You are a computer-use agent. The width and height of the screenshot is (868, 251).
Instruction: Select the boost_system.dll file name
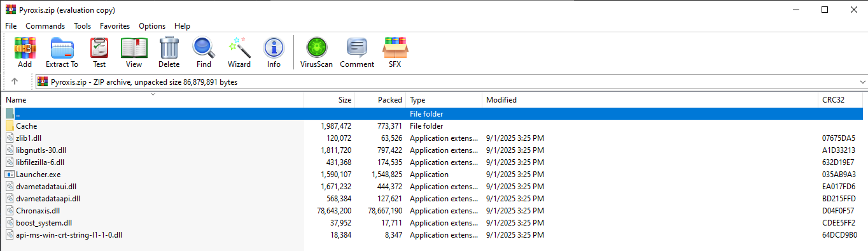pyautogui.click(x=44, y=223)
